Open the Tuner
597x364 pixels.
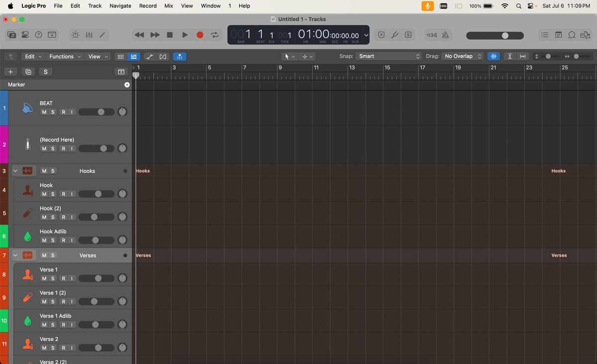[395, 35]
